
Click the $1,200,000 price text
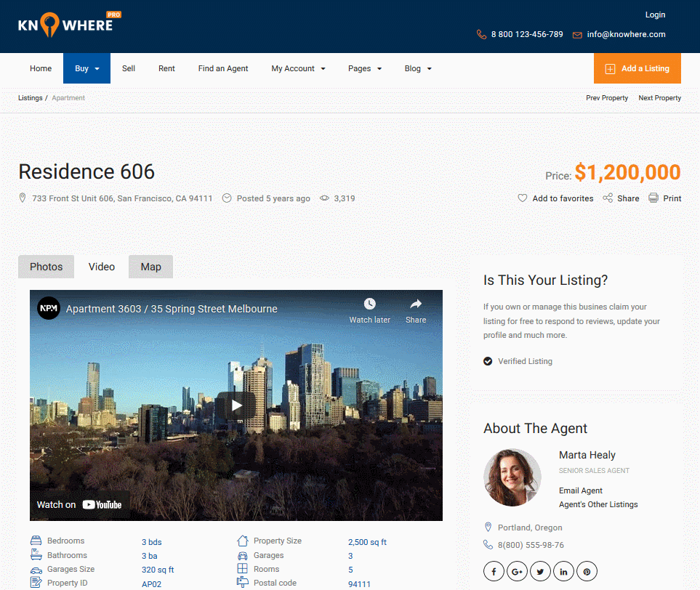(627, 172)
